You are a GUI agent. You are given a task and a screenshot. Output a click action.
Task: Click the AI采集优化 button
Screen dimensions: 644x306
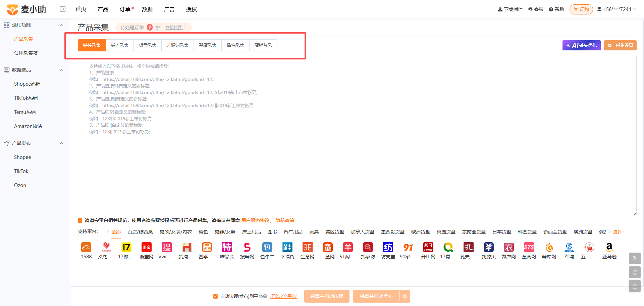581,45
